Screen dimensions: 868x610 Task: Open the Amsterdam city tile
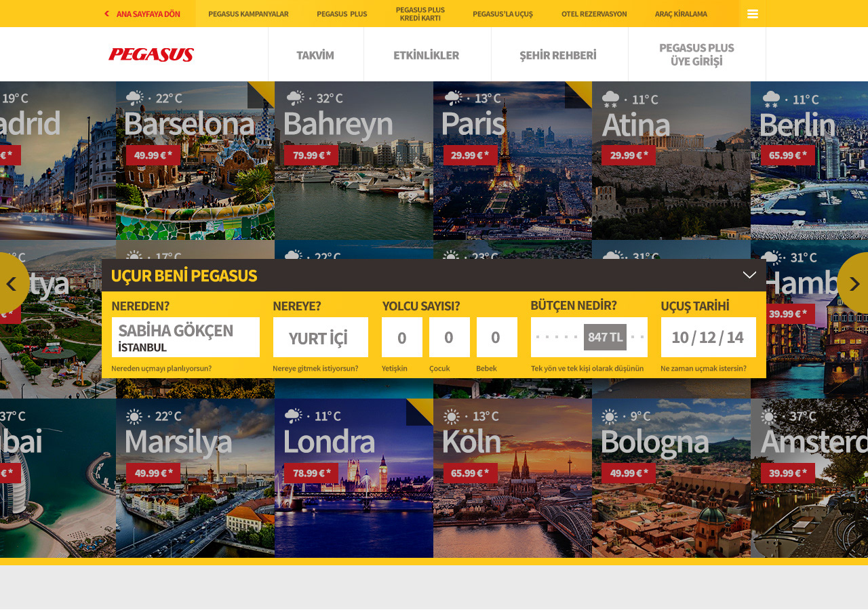[x=809, y=478]
